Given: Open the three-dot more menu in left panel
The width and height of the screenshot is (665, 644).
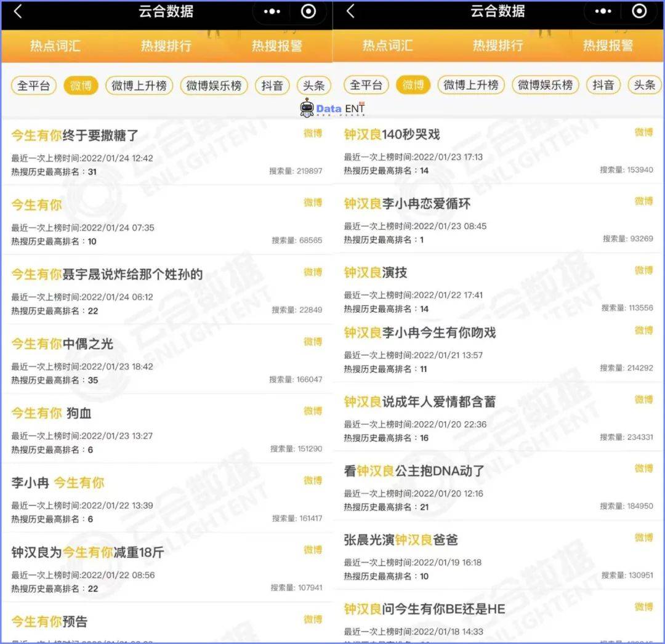Looking at the screenshot, I should pos(272,11).
